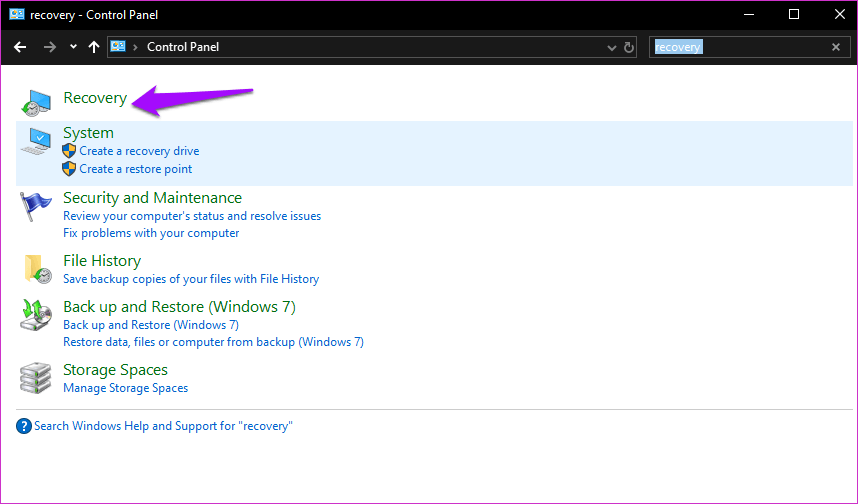Click the Control Panel breadcrumb
Viewport: 858px width, 504px height.
click(x=183, y=47)
